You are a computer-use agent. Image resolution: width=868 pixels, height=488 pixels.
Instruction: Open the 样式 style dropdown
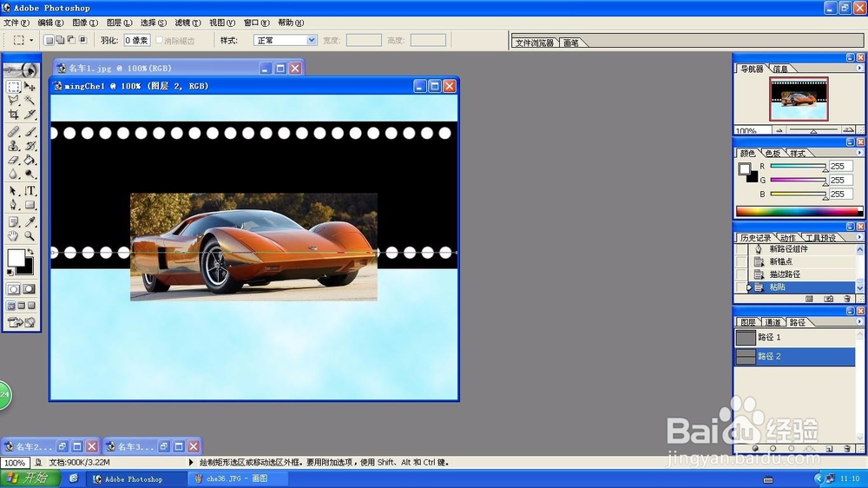[311, 41]
